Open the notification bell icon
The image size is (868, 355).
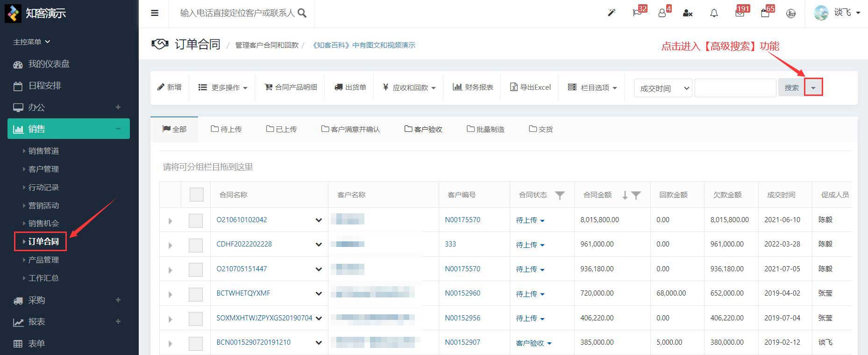pyautogui.click(x=714, y=13)
